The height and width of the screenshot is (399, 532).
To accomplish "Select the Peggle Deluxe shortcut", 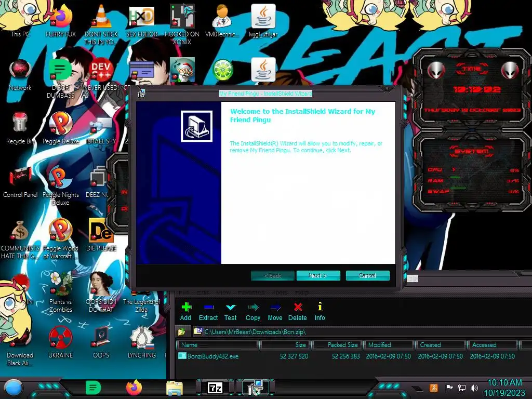I will (x=61, y=128).
